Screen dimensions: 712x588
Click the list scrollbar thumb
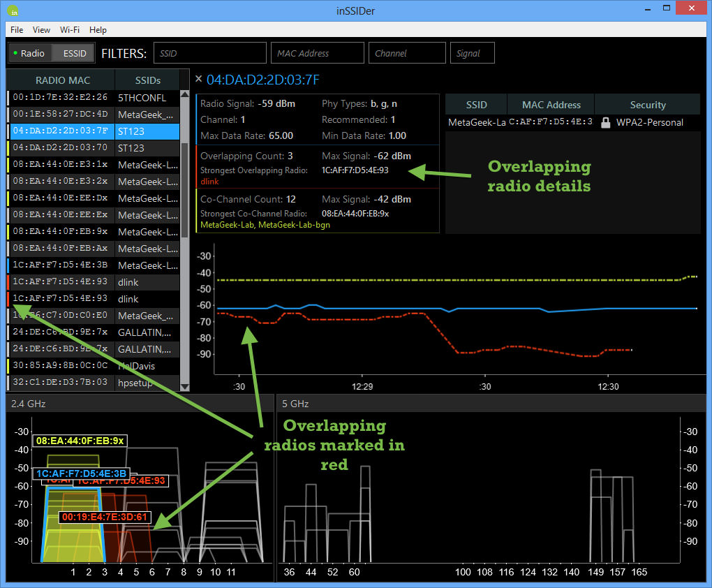(x=185, y=190)
